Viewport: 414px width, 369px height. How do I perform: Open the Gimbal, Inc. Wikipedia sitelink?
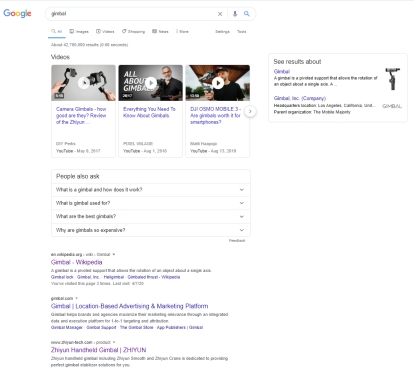pyautogui.click(x=88, y=277)
